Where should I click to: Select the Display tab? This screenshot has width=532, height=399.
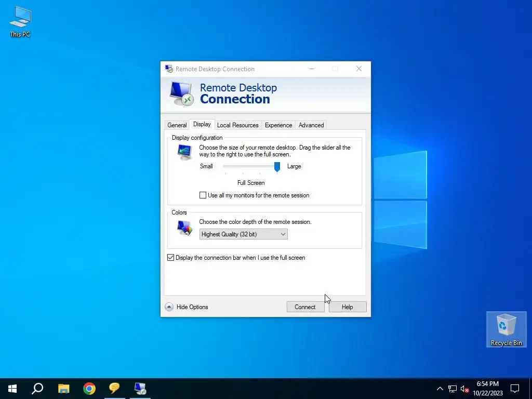click(202, 124)
